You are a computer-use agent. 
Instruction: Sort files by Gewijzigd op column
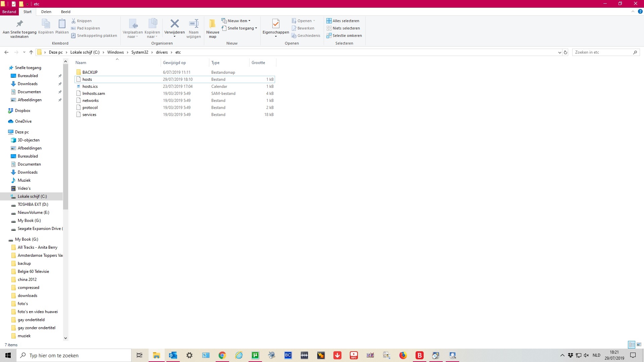tap(174, 63)
